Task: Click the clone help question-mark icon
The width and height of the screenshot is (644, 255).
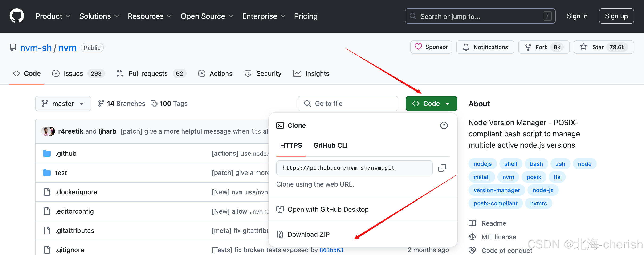Action: click(444, 125)
